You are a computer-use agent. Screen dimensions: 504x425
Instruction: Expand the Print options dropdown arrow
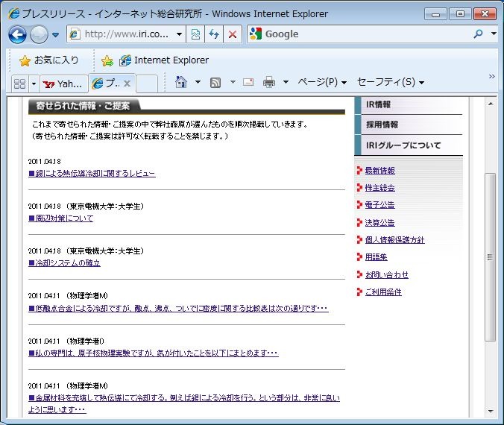(286, 82)
